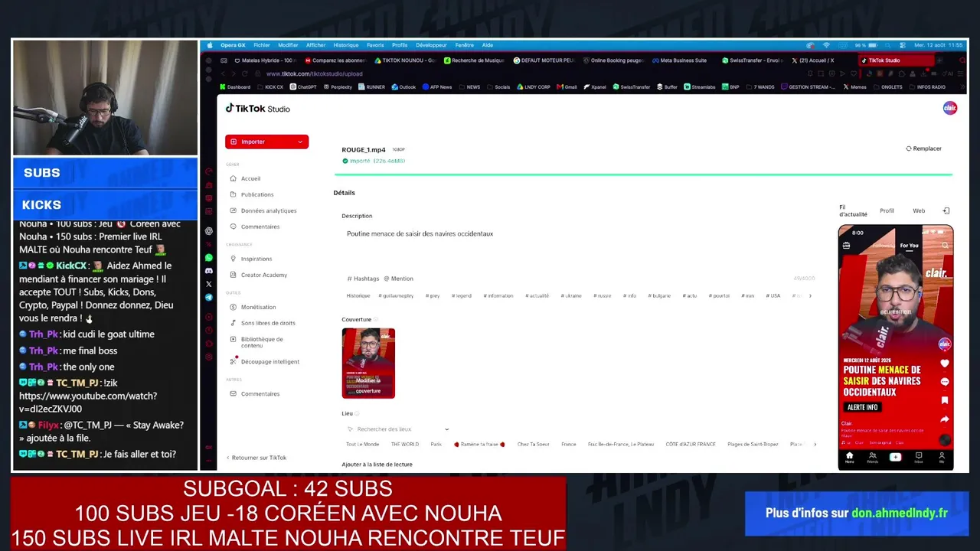Open the Inspirations lightbulb icon
This screenshot has width=980, height=551.
tap(234, 259)
